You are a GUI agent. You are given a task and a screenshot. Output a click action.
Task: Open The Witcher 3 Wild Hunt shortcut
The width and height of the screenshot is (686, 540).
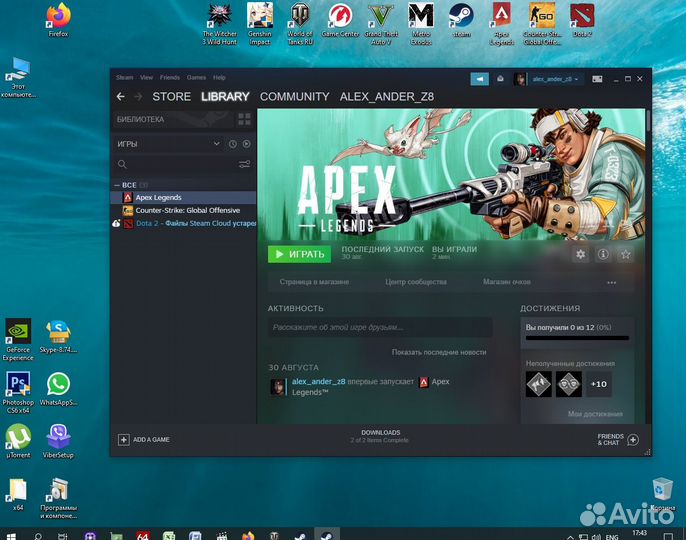click(220, 24)
